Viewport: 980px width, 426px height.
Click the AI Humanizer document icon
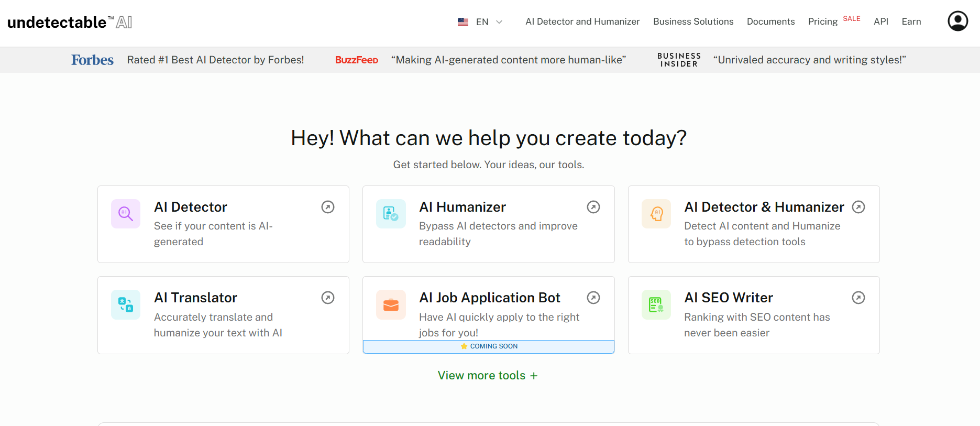point(391,214)
